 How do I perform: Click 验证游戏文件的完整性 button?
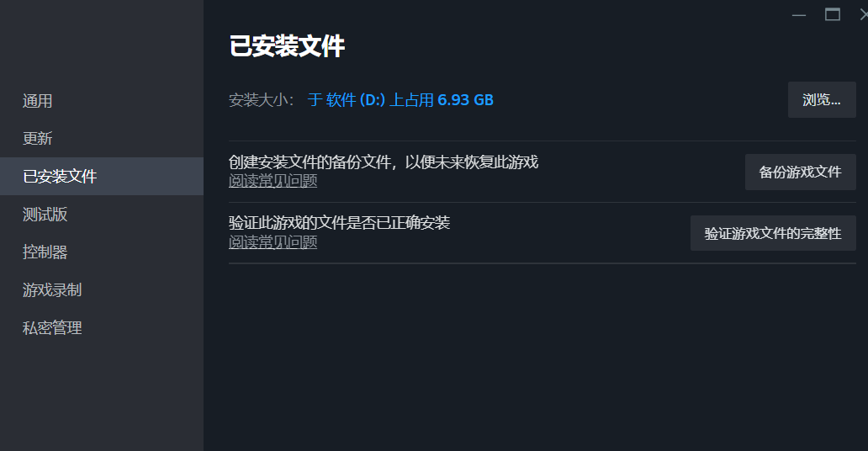click(773, 233)
